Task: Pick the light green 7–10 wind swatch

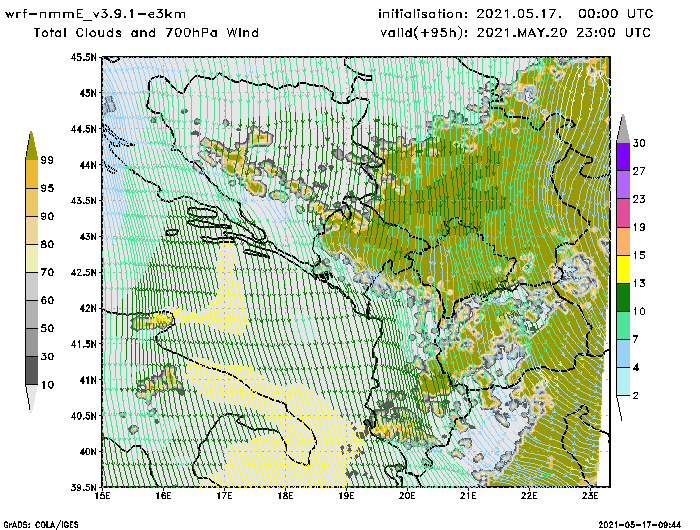Action: [623, 325]
